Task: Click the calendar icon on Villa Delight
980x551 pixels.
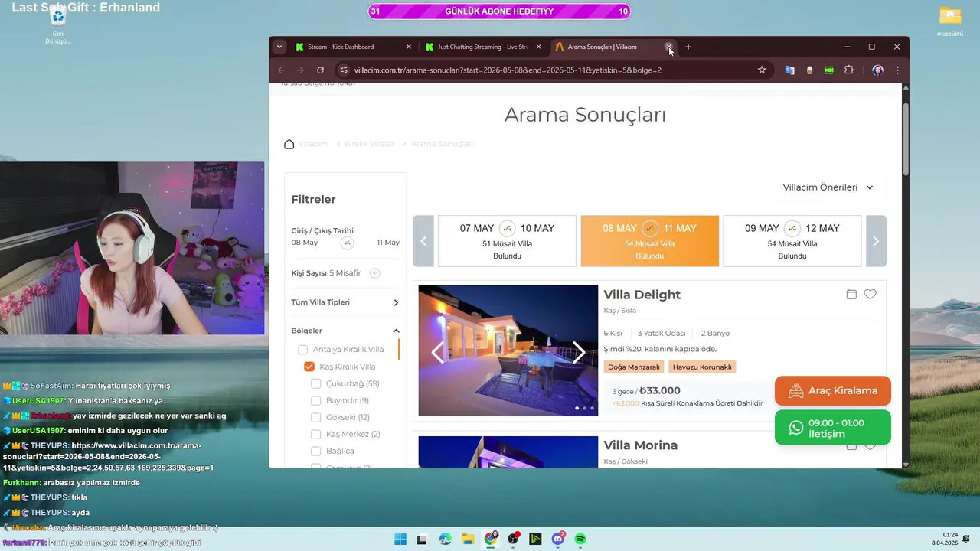Action: pyautogui.click(x=851, y=295)
